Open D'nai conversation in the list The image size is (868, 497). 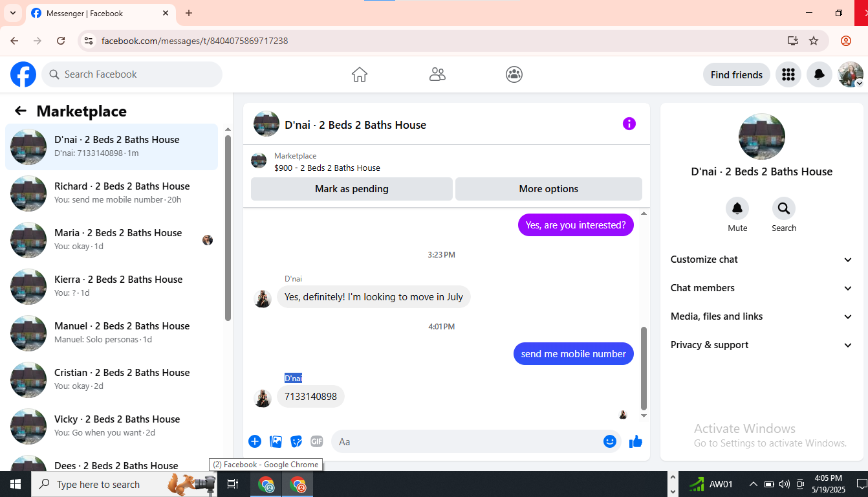click(112, 147)
